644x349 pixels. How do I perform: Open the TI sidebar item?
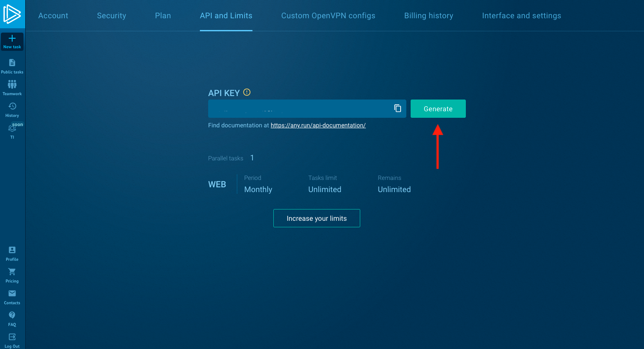click(12, 131)
